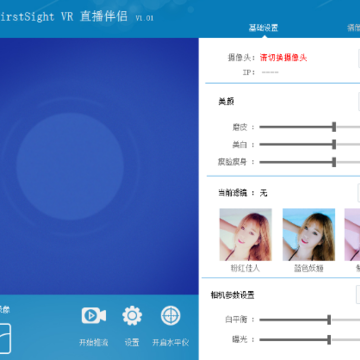
Task: Click the 设置 label under the gear
Action: click(132, 342)
